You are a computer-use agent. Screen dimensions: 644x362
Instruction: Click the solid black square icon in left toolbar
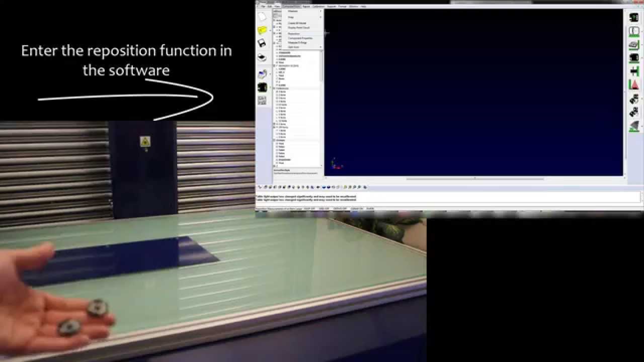(262, 87)
